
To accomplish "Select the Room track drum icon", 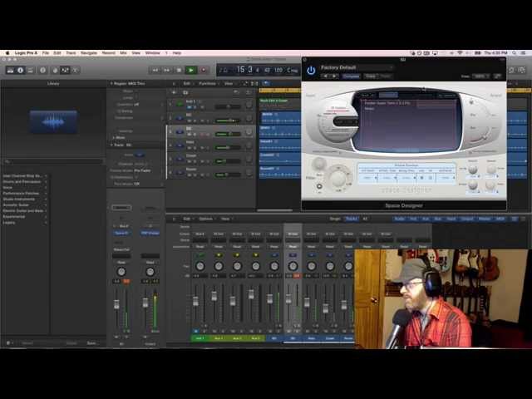I will pyautogui.click(x=180, y=172).
